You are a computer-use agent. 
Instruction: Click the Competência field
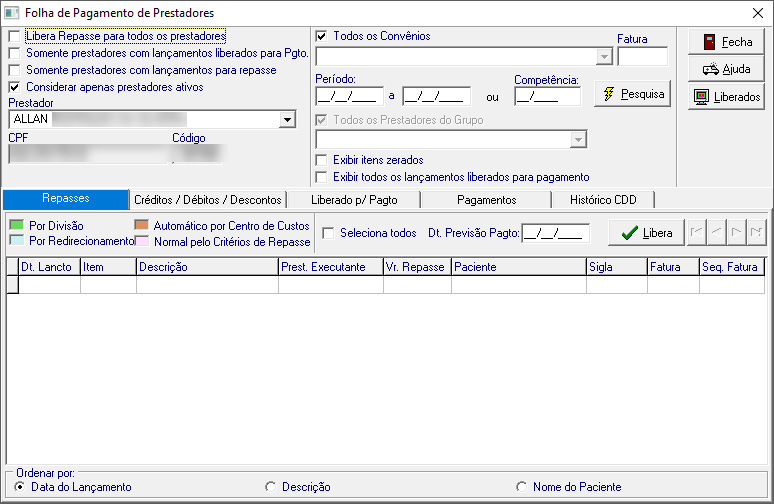(x=547, y=96)
